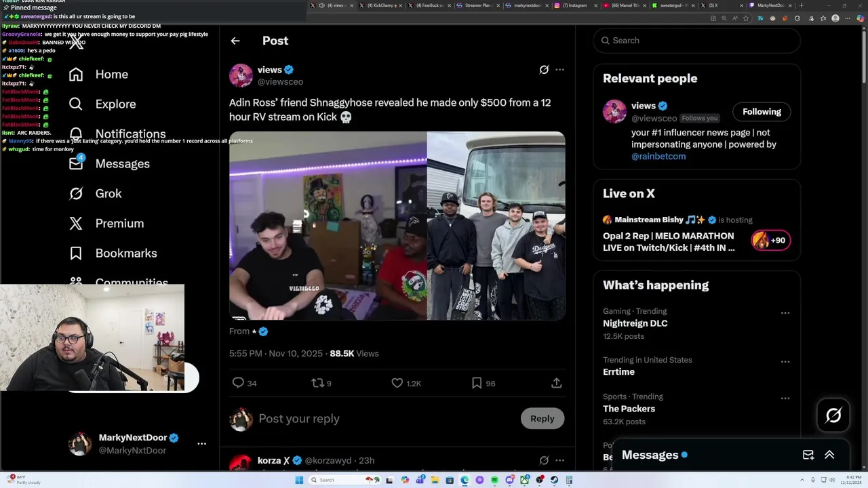Click the +90 listeners badge
868x488 pixels.
(x=771, y=241)
